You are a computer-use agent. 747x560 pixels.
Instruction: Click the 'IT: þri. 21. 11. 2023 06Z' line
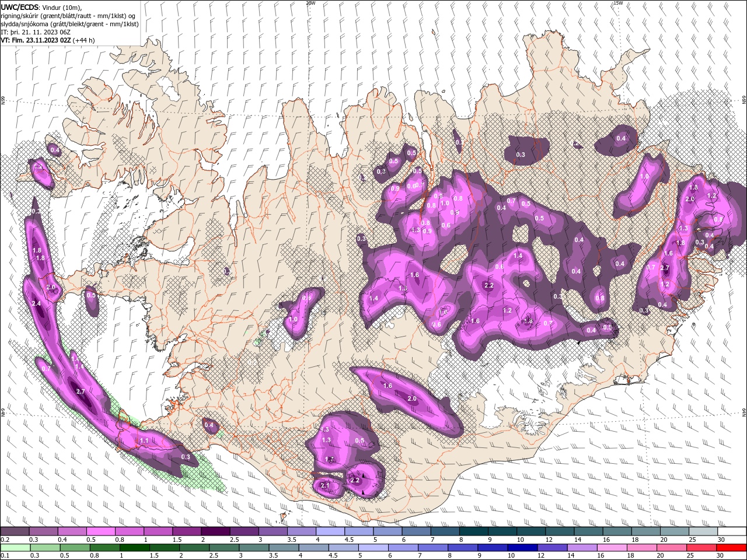point(36,32)
